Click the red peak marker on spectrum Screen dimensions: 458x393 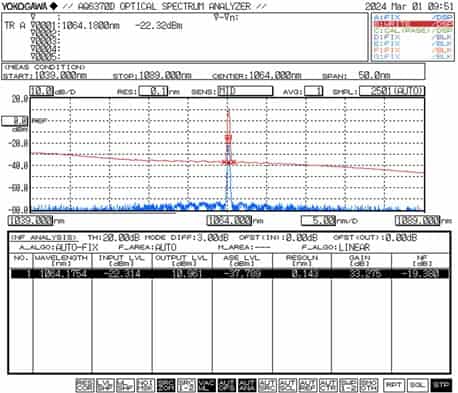click(x=228, y=138)
